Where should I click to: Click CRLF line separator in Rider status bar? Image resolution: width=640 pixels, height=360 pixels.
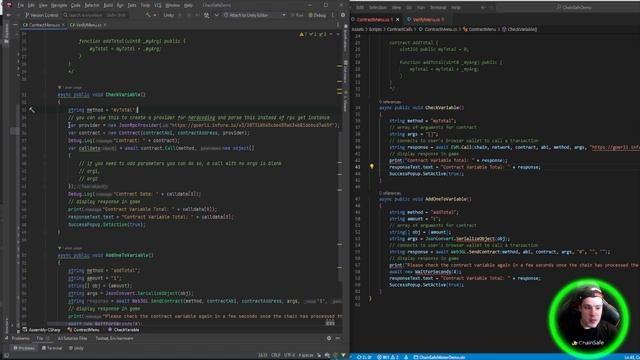[276, 355]
